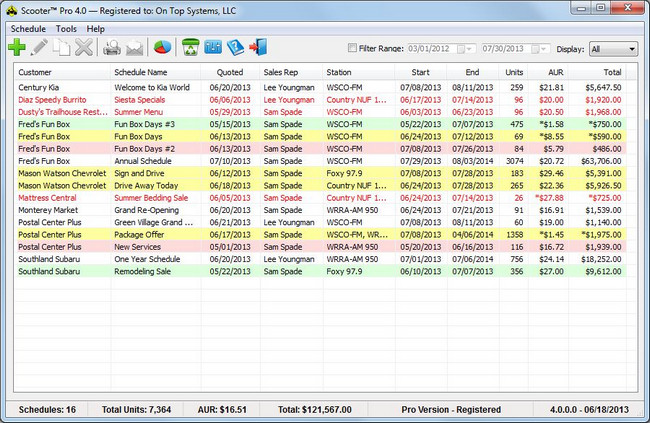
Task: Click Total Units: 7,364 in status bar
Action: (x=136, y=410)
